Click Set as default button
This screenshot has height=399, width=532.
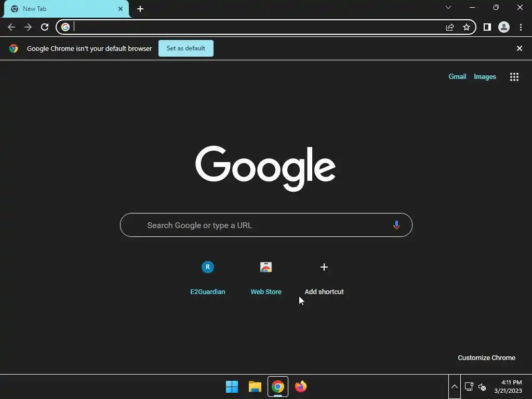click(186, 48)
